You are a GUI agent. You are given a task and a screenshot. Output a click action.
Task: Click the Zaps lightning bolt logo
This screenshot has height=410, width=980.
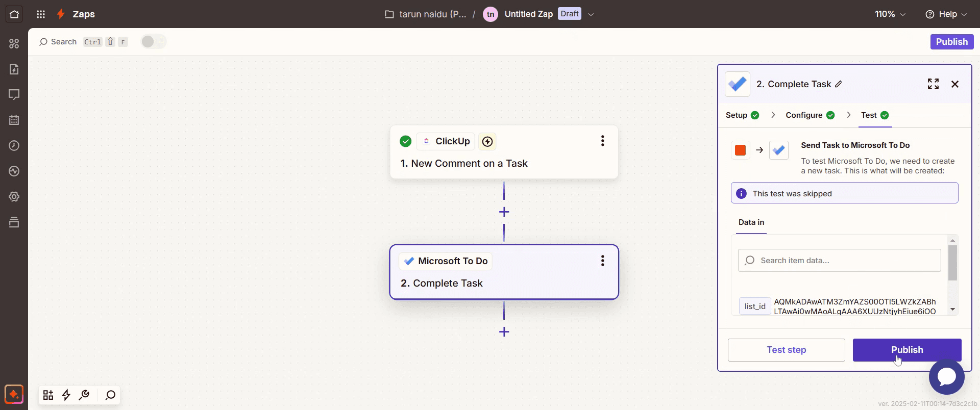(61, 14)
